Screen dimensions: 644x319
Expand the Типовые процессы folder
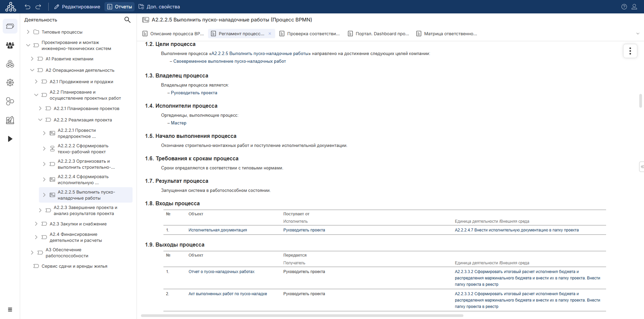28,32
